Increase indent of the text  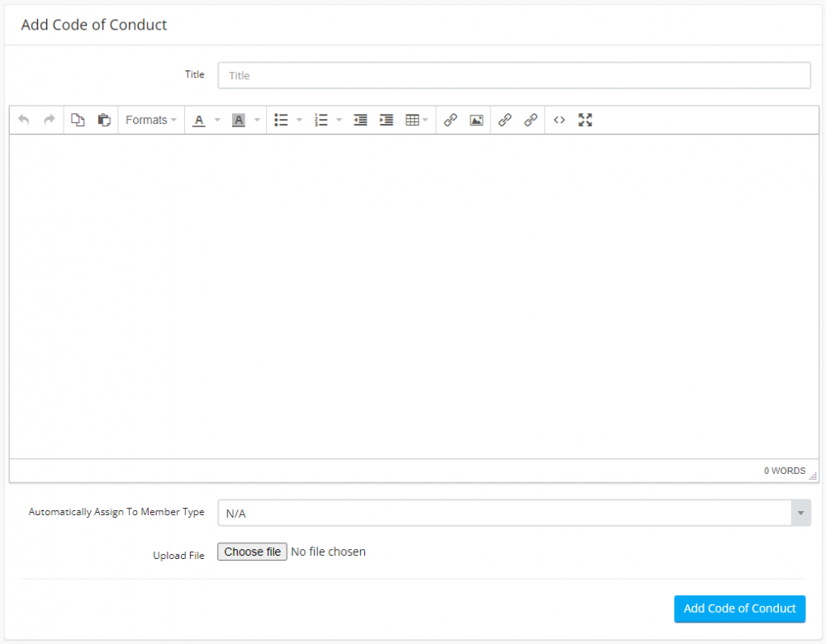(386, 120)
